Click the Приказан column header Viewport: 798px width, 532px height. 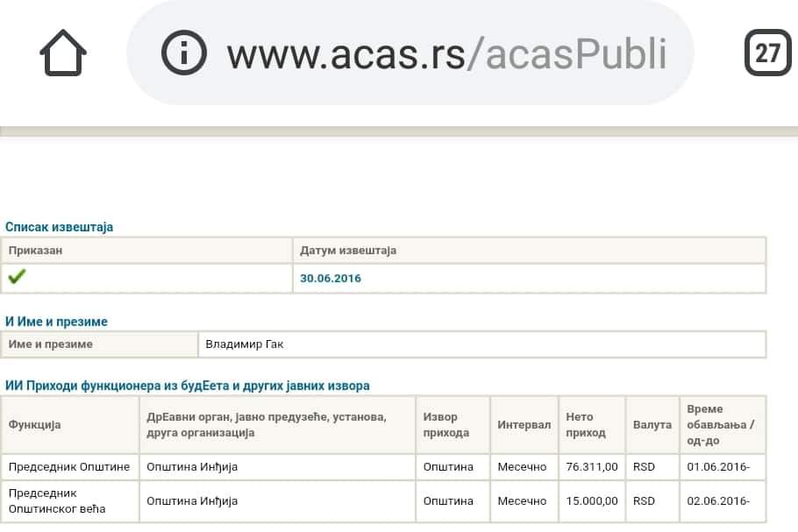(146, 251)
